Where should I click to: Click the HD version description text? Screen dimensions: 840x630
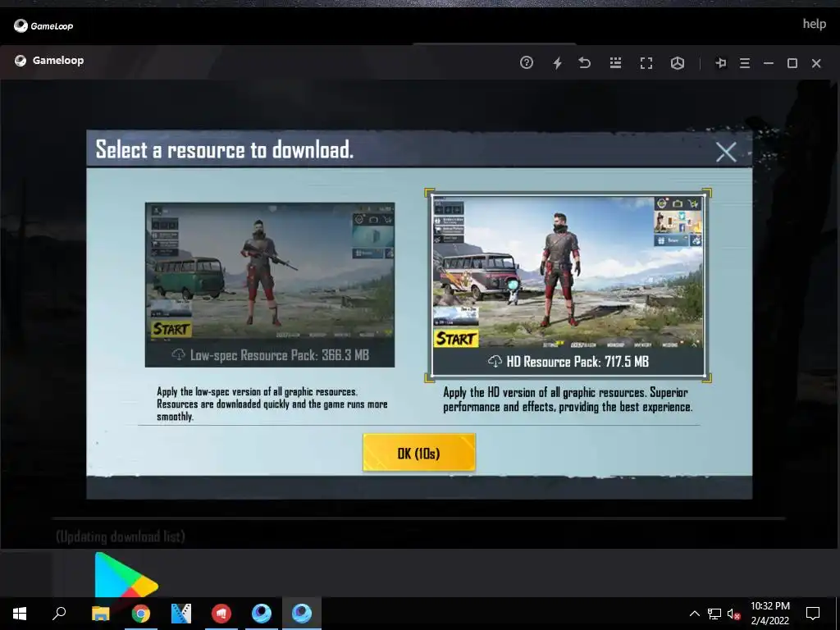coord(568,399)
